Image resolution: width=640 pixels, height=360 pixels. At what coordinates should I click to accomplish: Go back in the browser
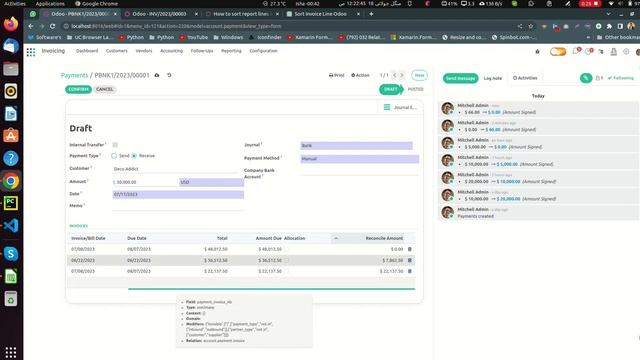pos(31,26)
